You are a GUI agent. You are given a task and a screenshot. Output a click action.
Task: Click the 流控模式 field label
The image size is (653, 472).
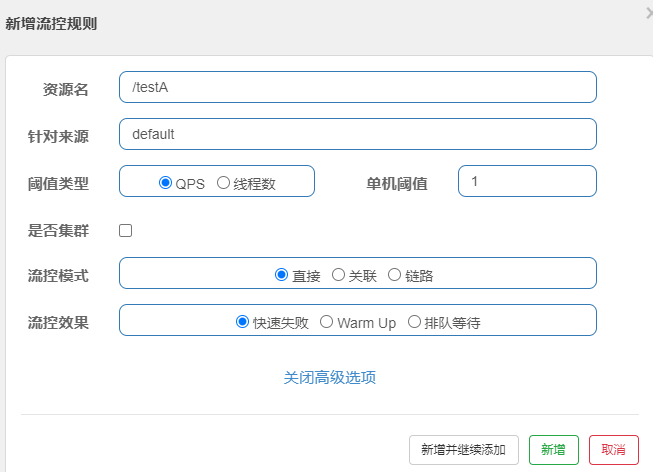pyautogui.click(x=58, y=276)
